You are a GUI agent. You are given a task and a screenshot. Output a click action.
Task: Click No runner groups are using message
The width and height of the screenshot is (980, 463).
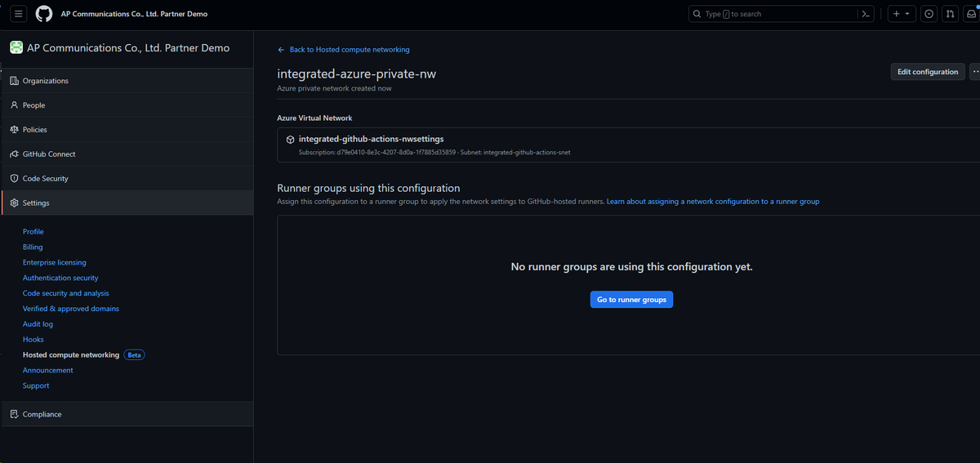click(x=632, y=267)
